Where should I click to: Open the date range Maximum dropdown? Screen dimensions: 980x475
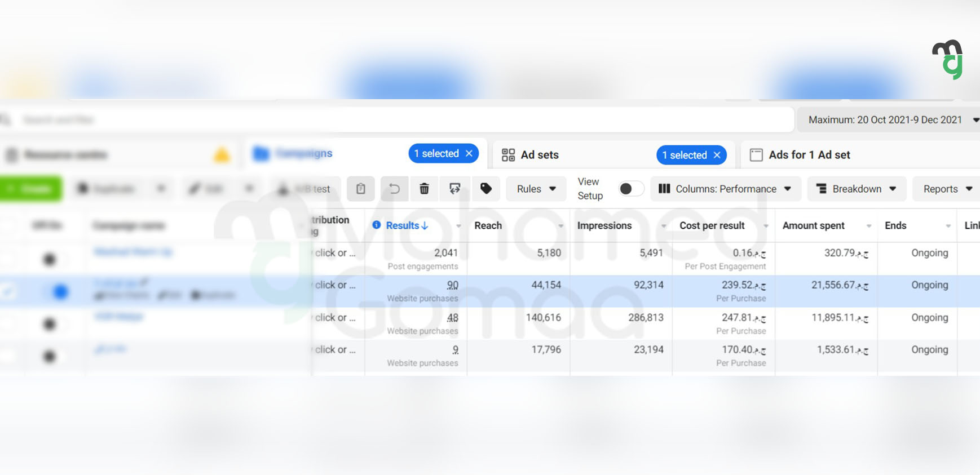coord(889,119)
